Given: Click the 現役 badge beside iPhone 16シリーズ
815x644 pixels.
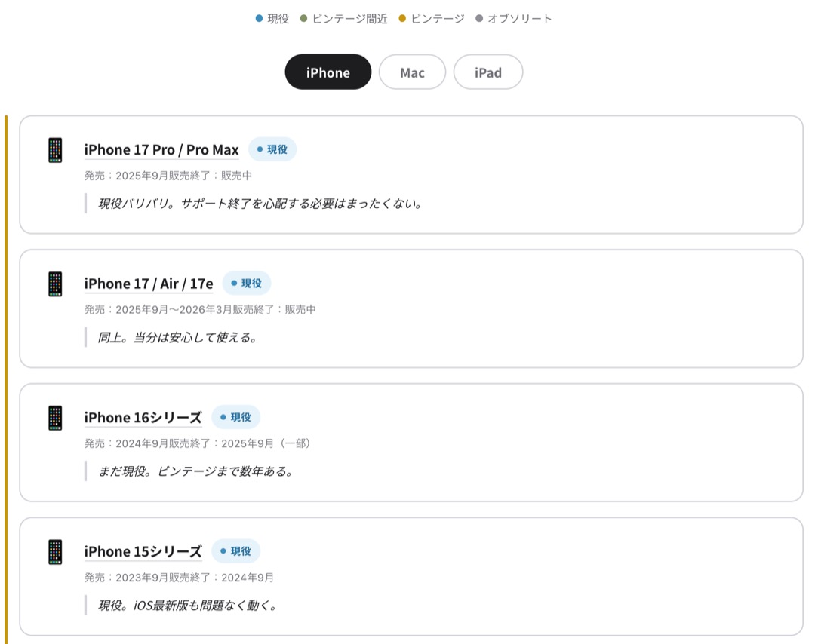Looking at the screenshot, I should [236, 417].
